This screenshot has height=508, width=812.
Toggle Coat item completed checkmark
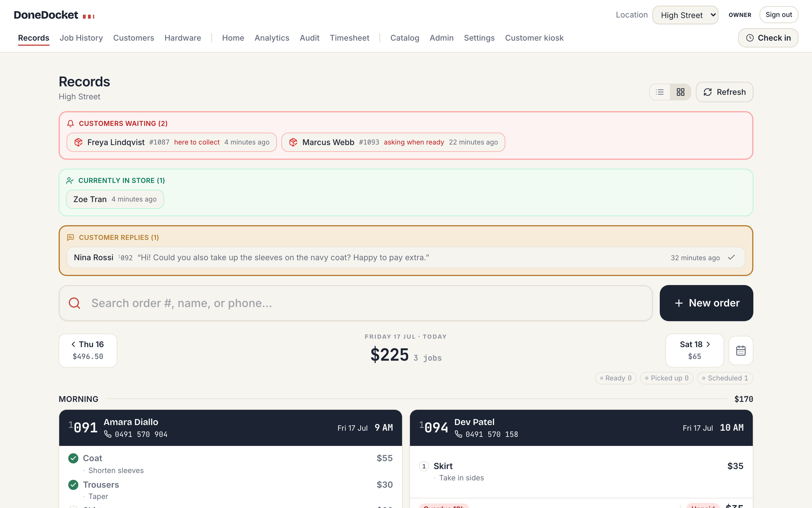point(73,458)
